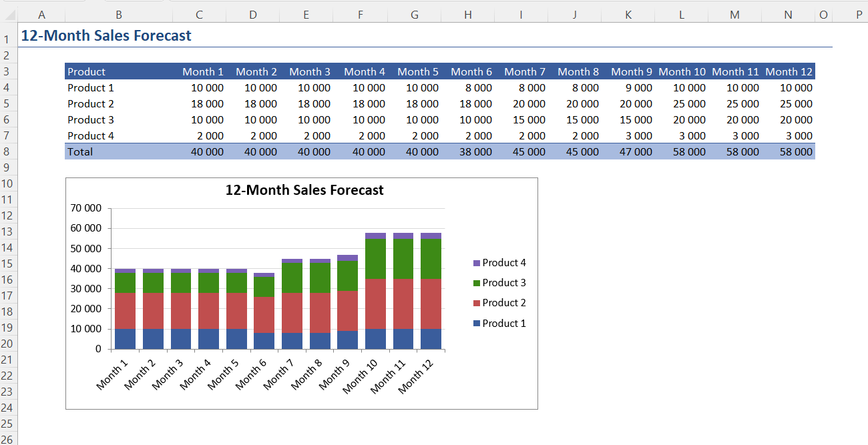Select the 'Product 1' row label cell

click(x=118, y=87)
